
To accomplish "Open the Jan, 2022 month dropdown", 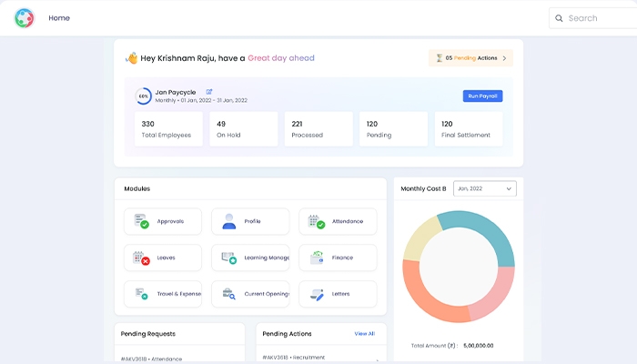I will [x=484, y=188].
